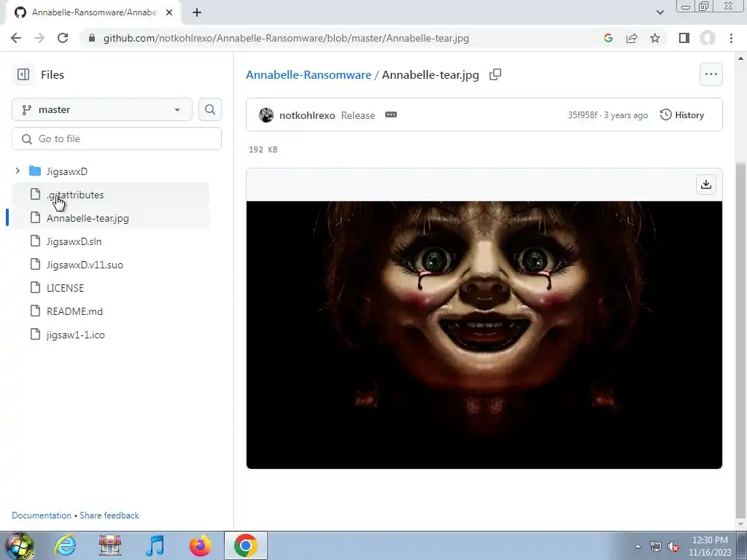
Task: Collapse the Files side panel icon
Action: point(23,74)
